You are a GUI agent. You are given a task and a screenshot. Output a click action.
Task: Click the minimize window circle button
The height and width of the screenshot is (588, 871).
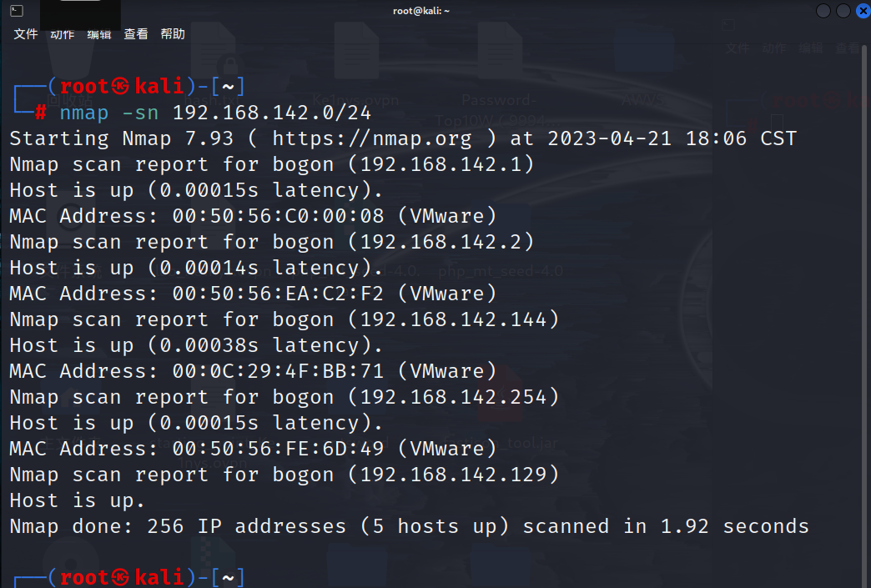click(x=823, y=11)
